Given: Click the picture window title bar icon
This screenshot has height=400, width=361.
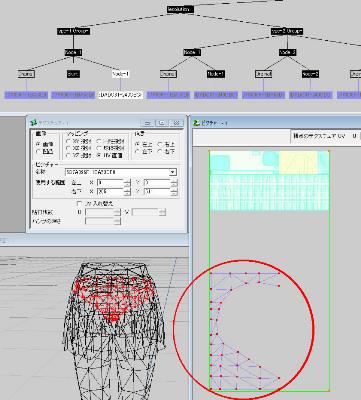Looking at the screenshot, I should coord(196,123).
